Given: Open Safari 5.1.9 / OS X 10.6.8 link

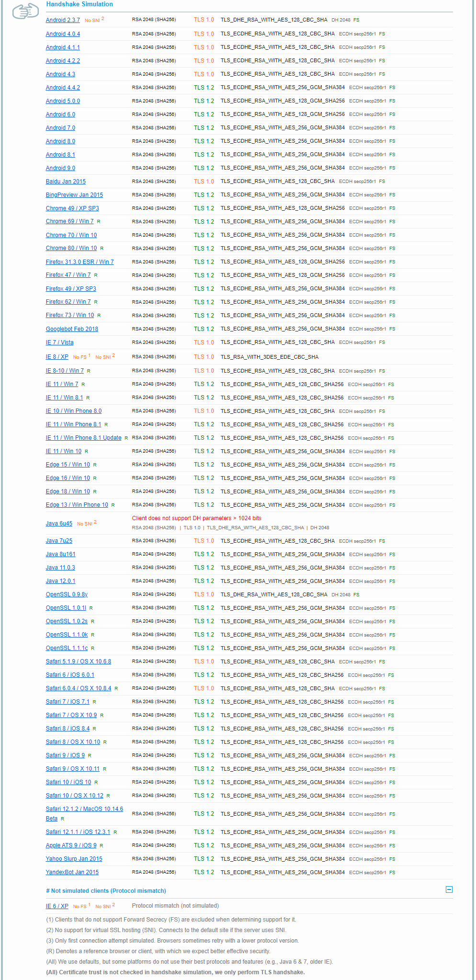Looking at the screenshot, I should 79,661.
